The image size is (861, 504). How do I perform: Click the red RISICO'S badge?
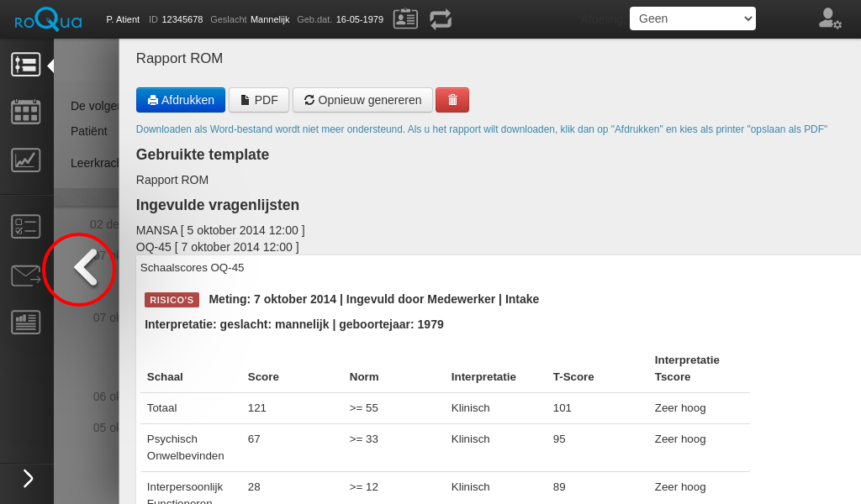(172, 300)
